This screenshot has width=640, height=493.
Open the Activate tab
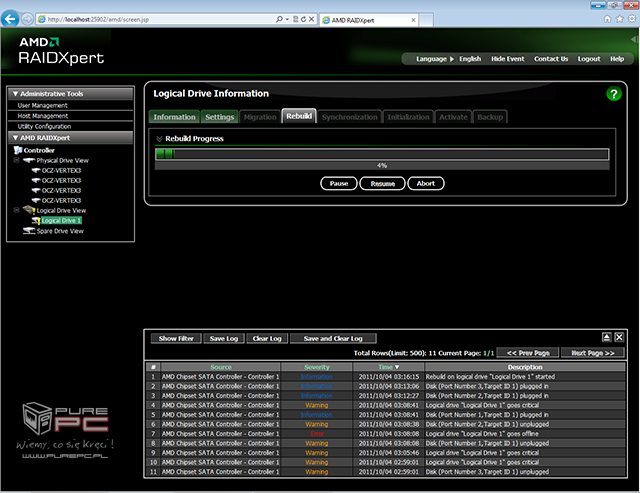coord(453,117)
